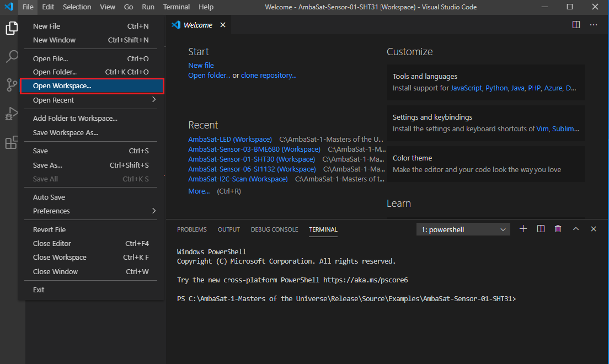
Task: Choose Close Workspace menu entry
Action: pyautogui.click(x=92, y=257)
